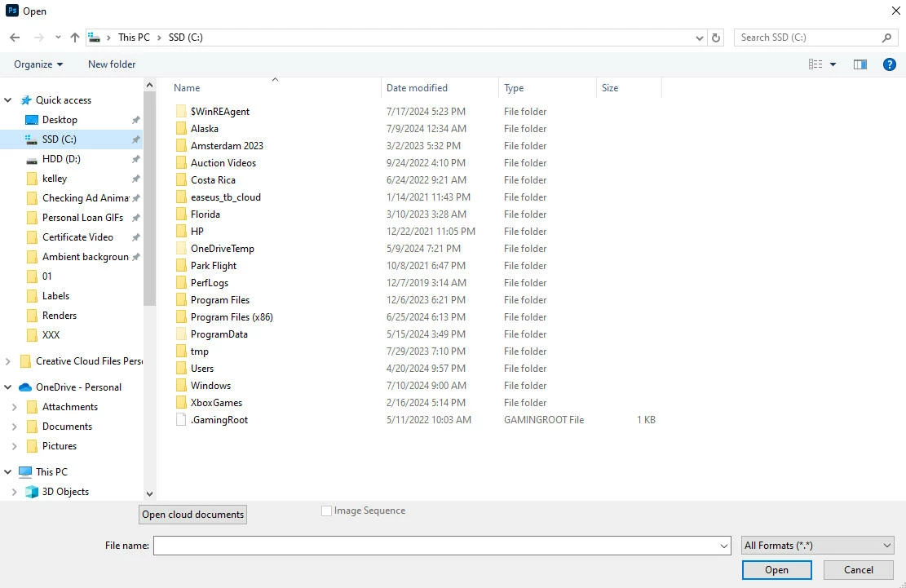Toggle the preview pane

click(x=860, y=64)
